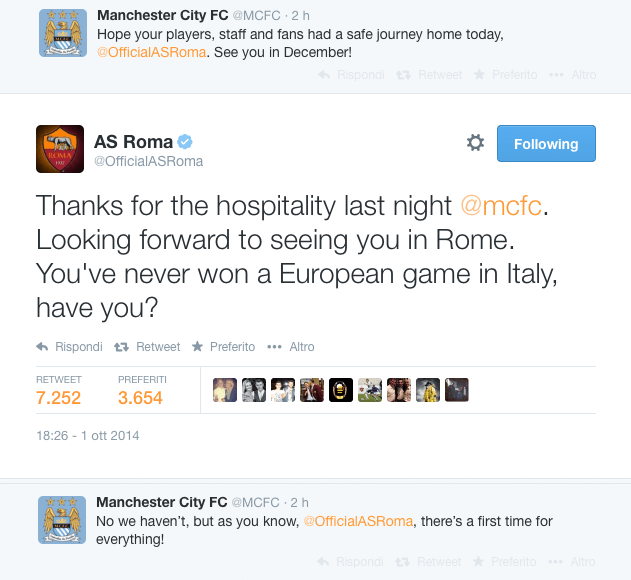Click the AS Roma verified badge
631x580 pixels.
point(185,141)
